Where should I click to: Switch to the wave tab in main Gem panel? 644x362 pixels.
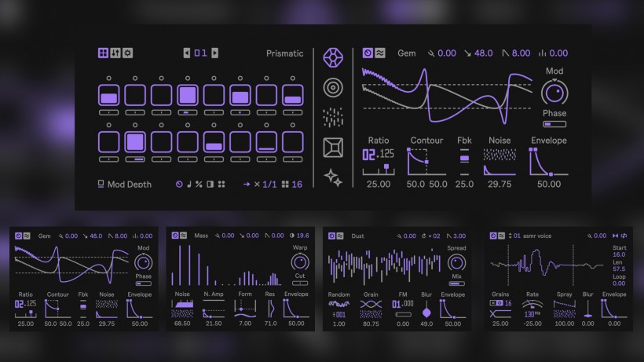point(381,53)
